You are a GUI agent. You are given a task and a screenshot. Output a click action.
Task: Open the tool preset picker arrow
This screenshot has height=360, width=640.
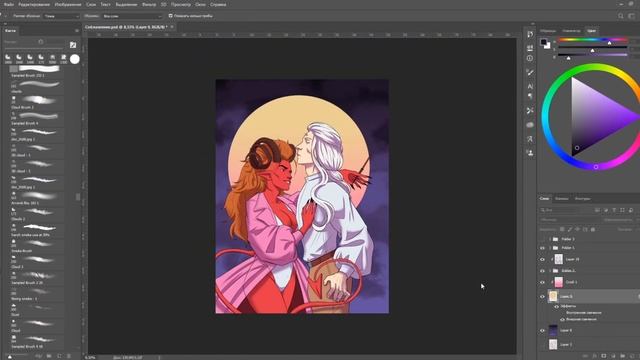tap(6, 16)
